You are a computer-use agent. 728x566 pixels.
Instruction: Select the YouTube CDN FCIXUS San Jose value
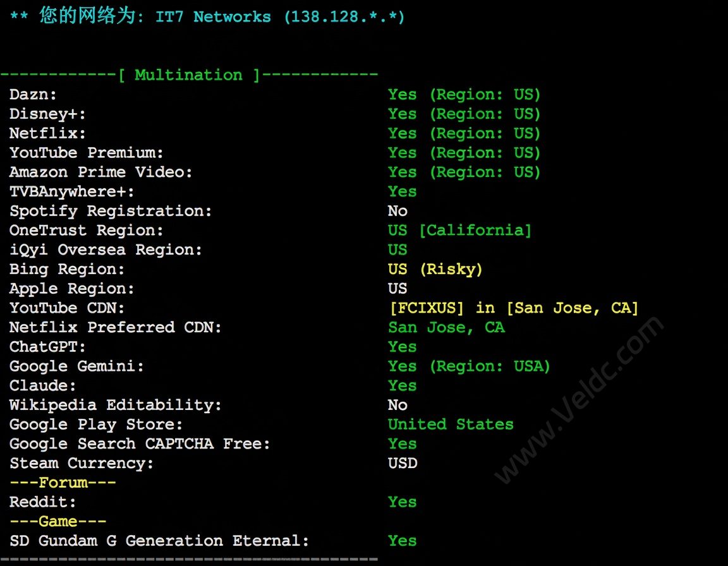tap(514, 308)
